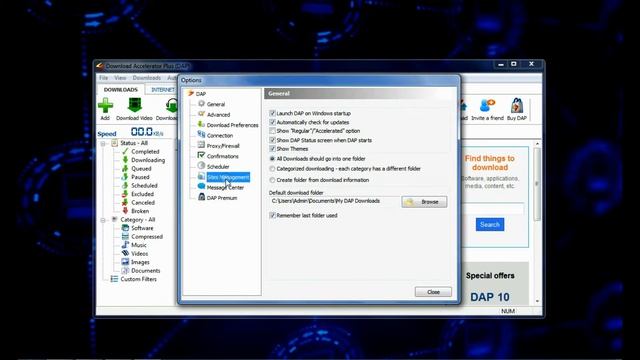Toggle the Show Themes checkbox
640x360 pixels.
click(x=272, y=149)
